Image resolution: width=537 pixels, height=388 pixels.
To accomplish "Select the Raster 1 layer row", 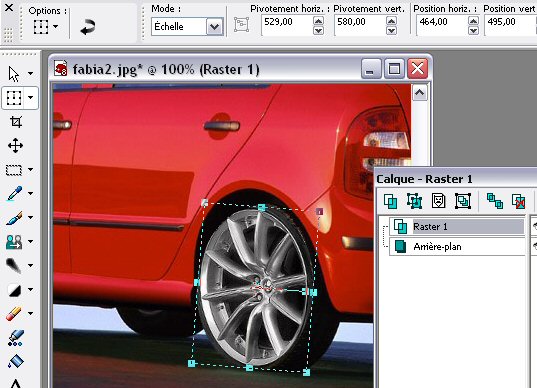I will [457, 227].
